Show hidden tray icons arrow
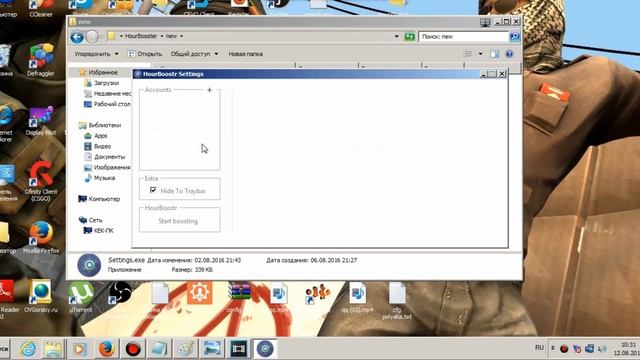Image resolution: width=640 pixels, height=360 pixels. coord(553,348)
